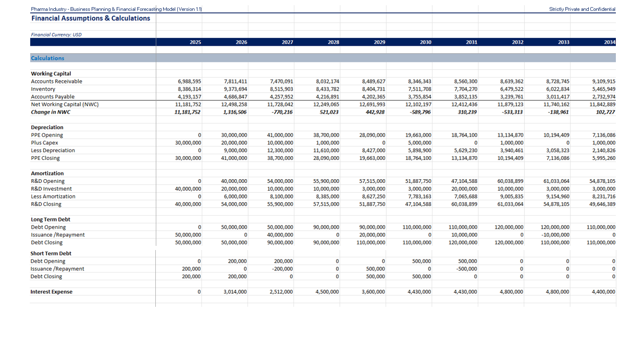
Task: Click the Depreciation heading
Action: pos(47,127)
